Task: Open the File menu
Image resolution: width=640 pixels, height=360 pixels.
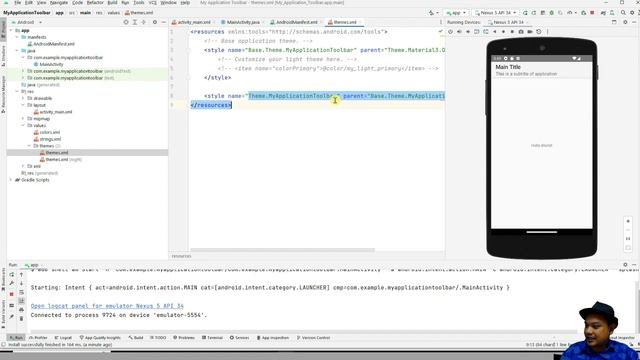Action: click(18, 3)
